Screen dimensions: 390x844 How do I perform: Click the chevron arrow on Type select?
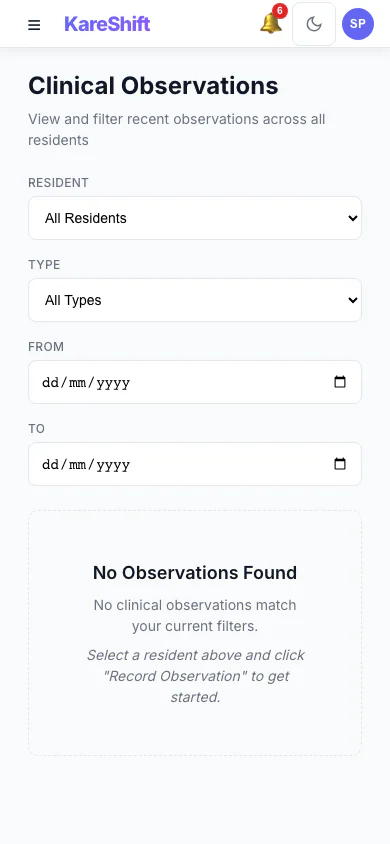click(353, 300)
